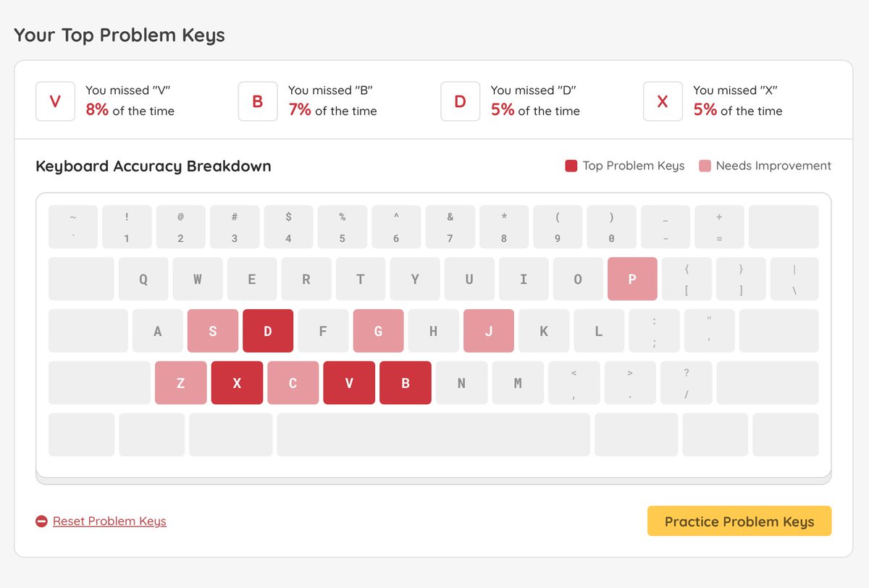The width and height of the screenshot is (869, 588).
Task: Click the K key on keyboard
Action: pyautogui.click(x=544, y=331)
